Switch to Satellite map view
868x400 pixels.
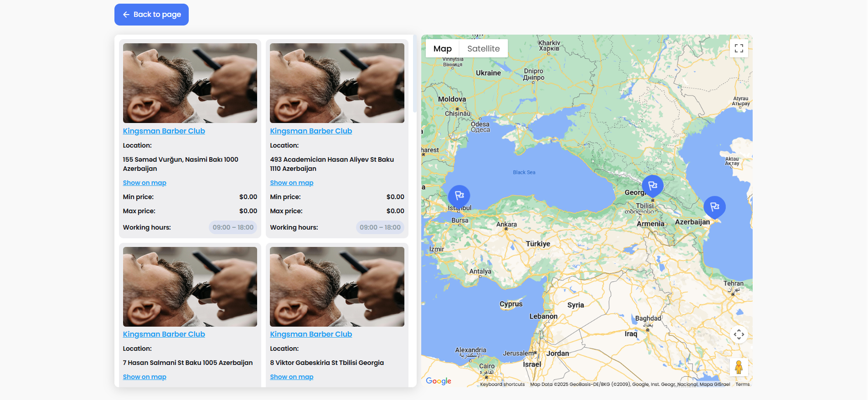[483, 49]
